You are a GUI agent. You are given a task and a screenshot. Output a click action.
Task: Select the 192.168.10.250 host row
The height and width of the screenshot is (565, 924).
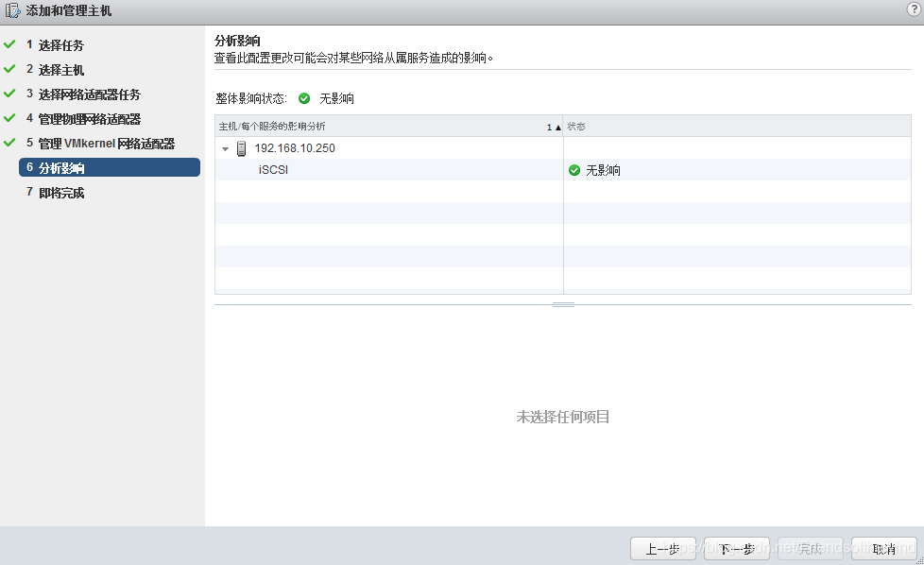tap(563, 148)
